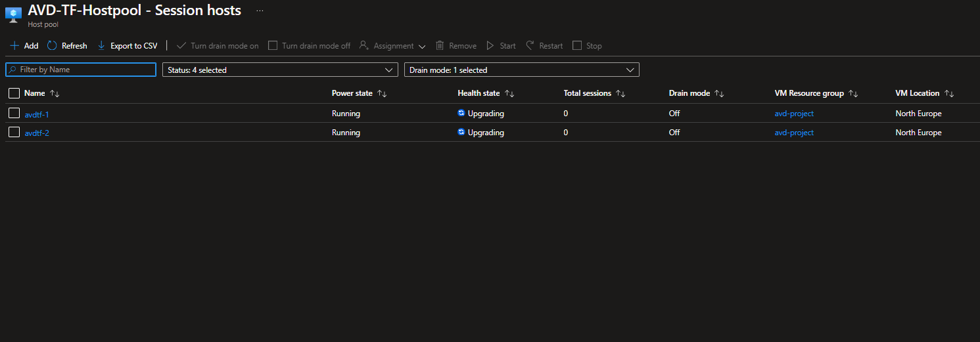Click the Add plus icon
Screen dimensions: 980x342
14,46
